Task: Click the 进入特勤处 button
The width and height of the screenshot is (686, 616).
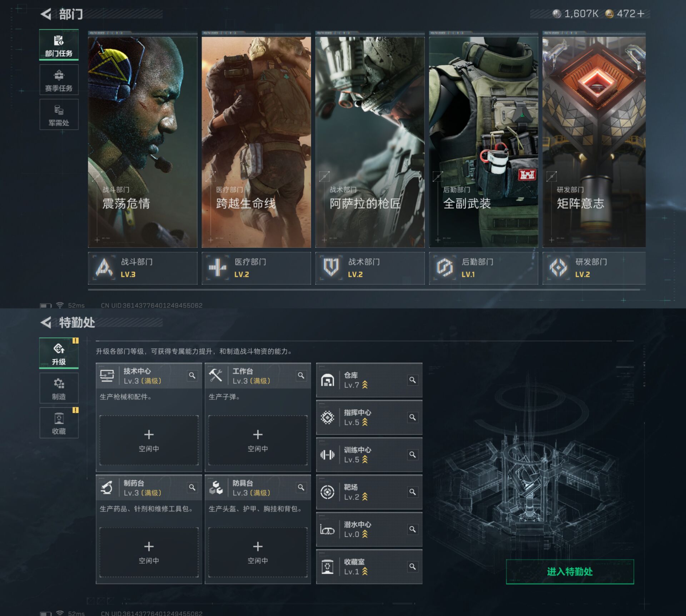Action: click(x=570, y=572)
